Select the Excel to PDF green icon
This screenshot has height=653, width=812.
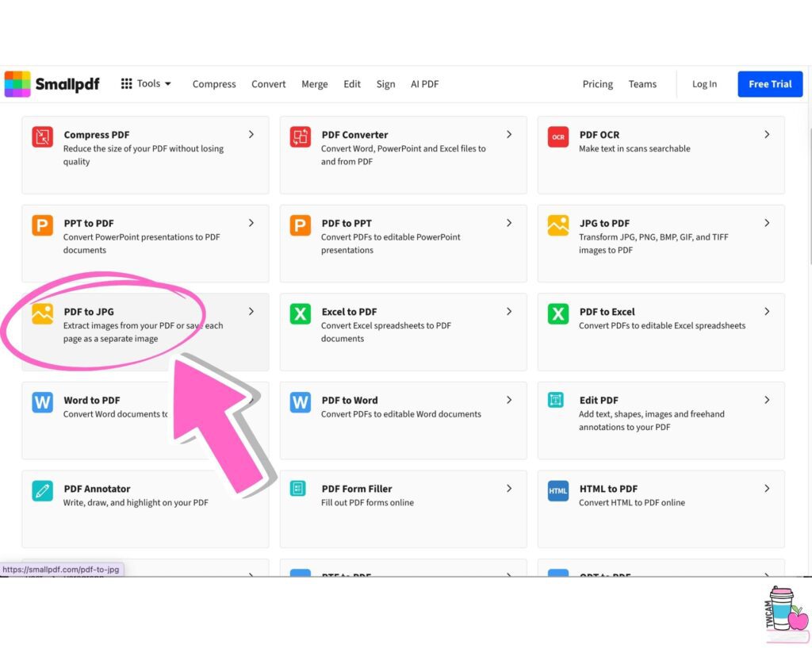coord(301,314)
